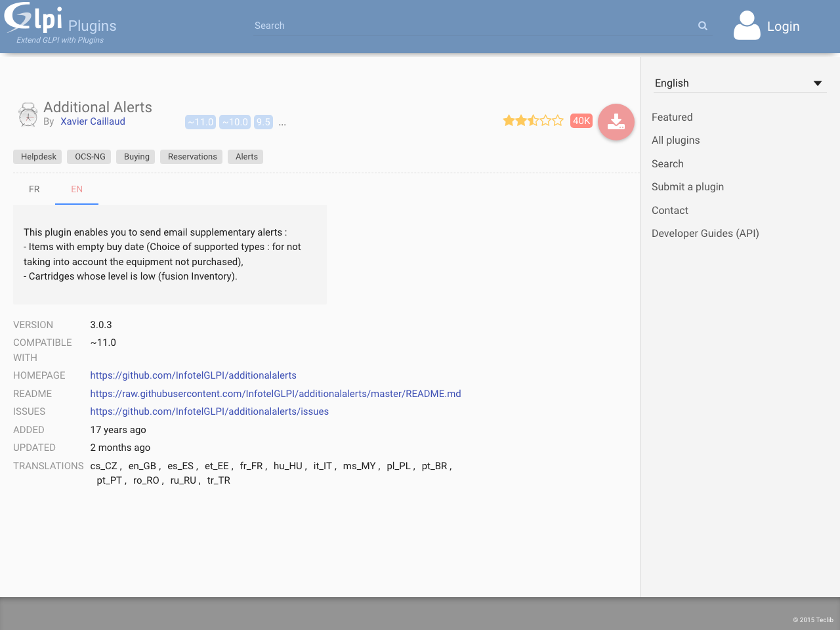840x630 pixels.
Task: Click the first rating star
Action: [x=509, y=121]
